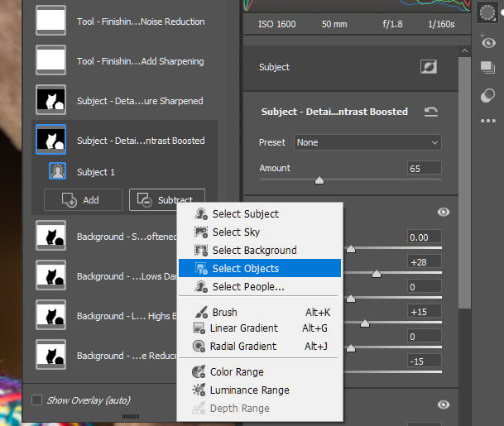Open the Preset dropdown showing None

pyautogui.click(x=367, y=142)
